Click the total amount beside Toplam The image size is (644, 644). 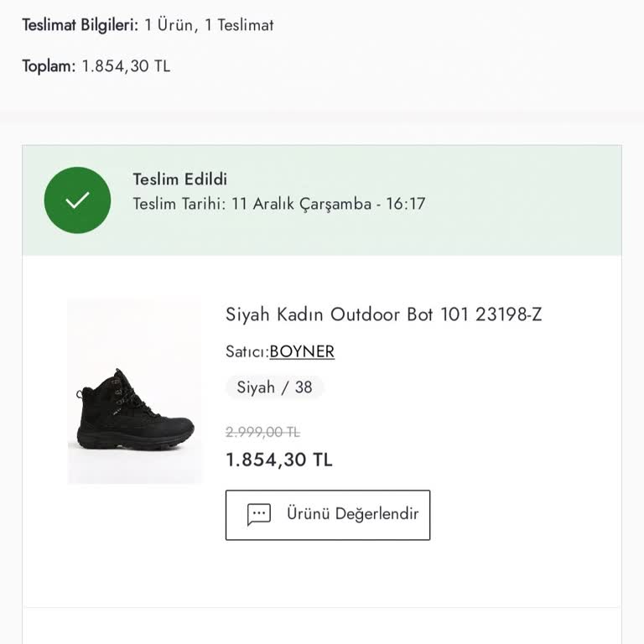[126, 66]
